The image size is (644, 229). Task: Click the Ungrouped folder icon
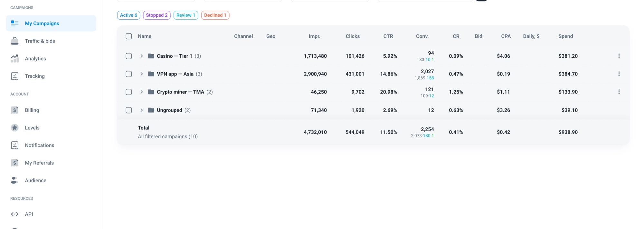pyautogui.click(x=151, y=110)
